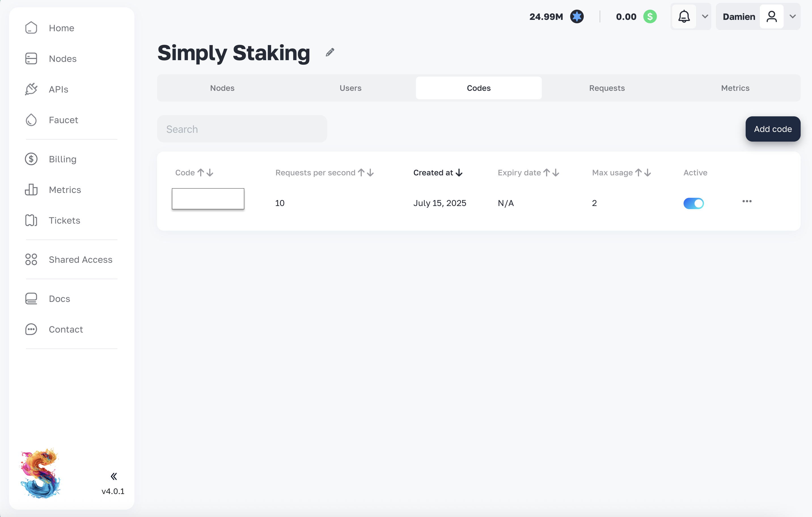Click the Home house icon

tap(31, 28)
